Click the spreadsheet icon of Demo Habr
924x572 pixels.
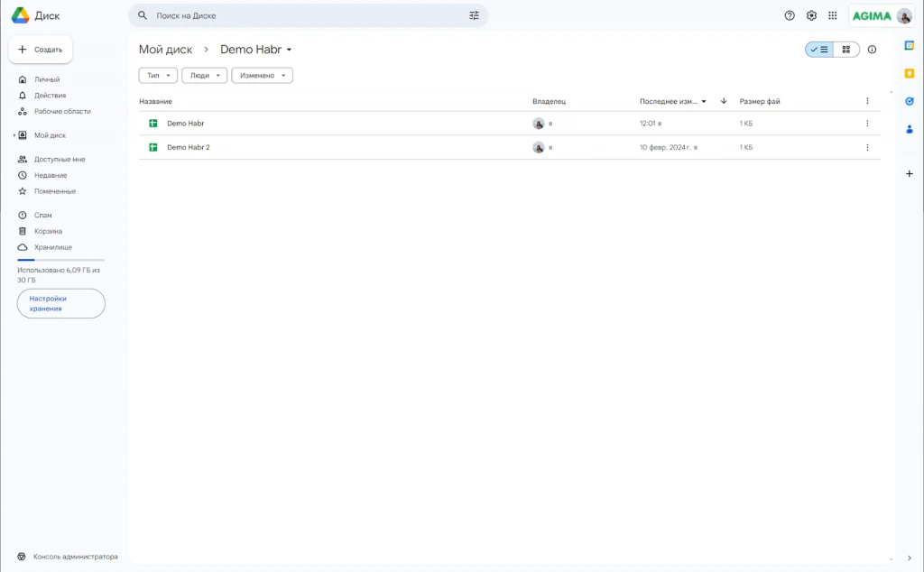(153, 123)
